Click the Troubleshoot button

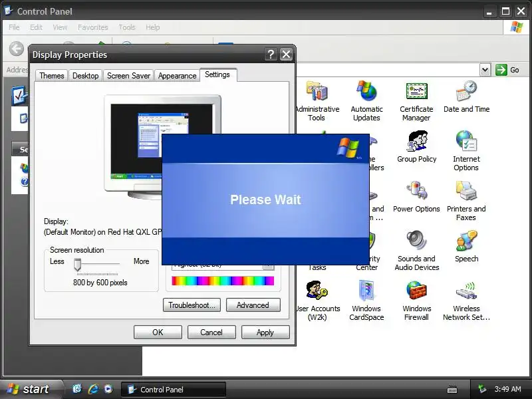[192, 305]
